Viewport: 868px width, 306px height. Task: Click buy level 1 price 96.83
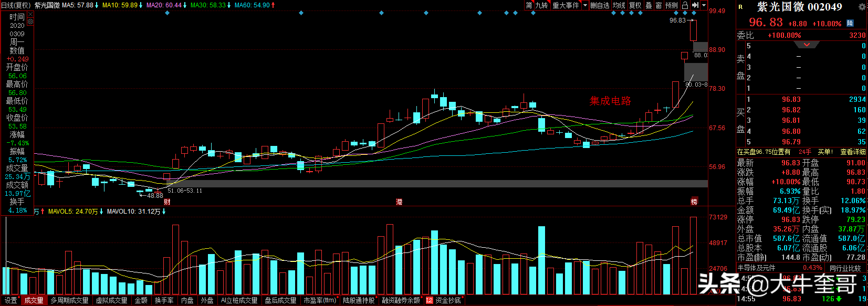pyautogui.click(x=791, y=99)
